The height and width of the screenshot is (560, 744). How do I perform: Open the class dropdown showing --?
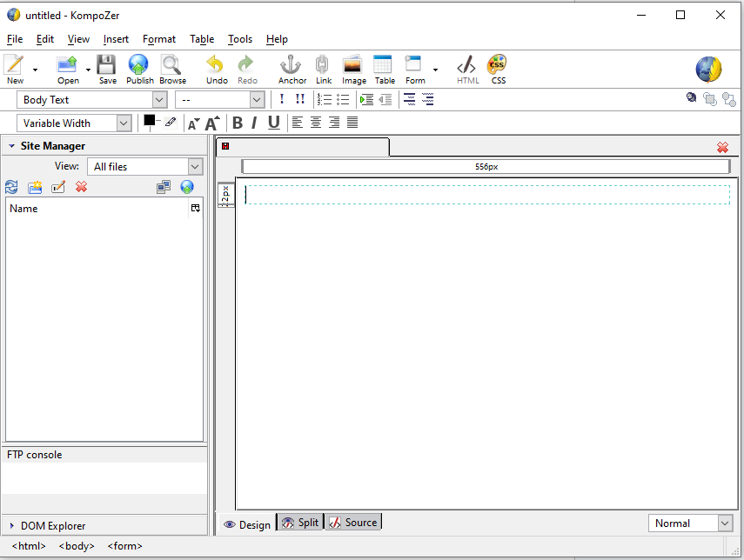click(x=219, y=100)
